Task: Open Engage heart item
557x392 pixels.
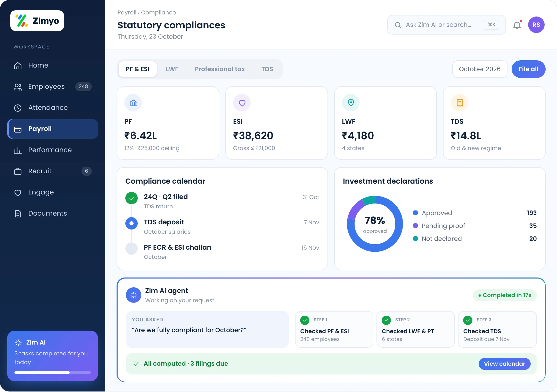Action: pos(53,192)
